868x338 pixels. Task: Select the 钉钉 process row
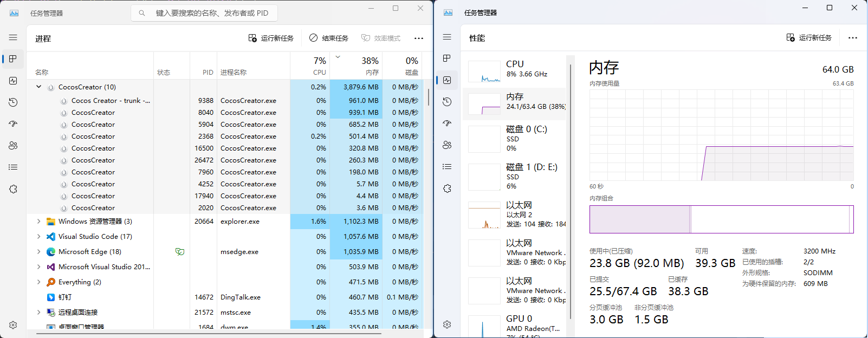click(x=224, y=297)
